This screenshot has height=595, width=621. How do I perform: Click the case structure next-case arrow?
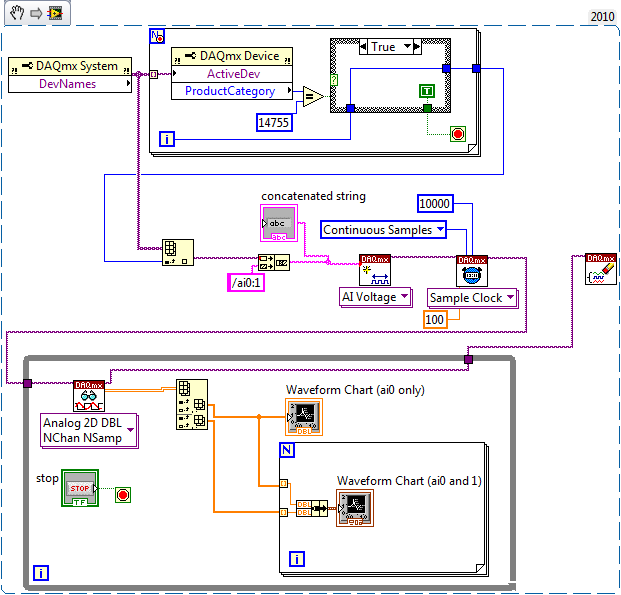coord(417,47)
